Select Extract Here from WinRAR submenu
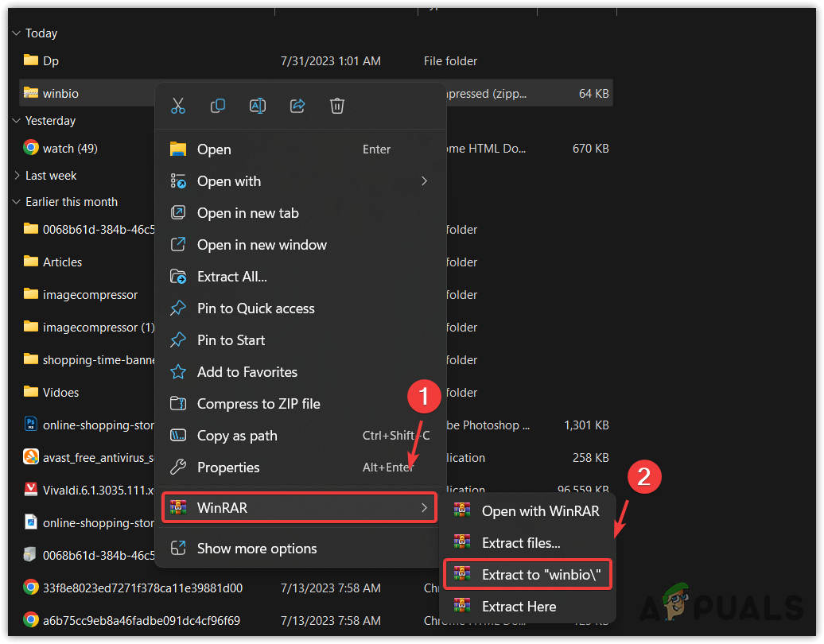Image resolution: width=824 pixels, height=644 pixels. tap(519, 607)
